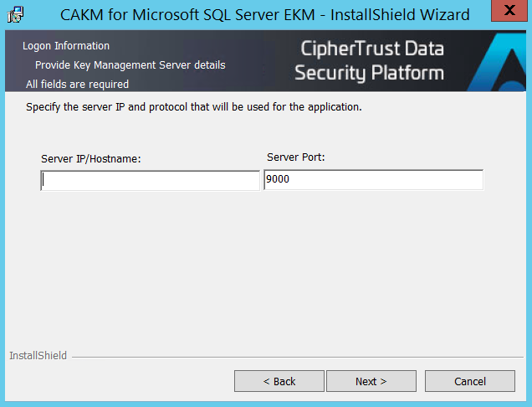This screenshot has height=407, width=532.
Task: Click the window title bar text
Action: pyautogui.click(x=264, y=14)
